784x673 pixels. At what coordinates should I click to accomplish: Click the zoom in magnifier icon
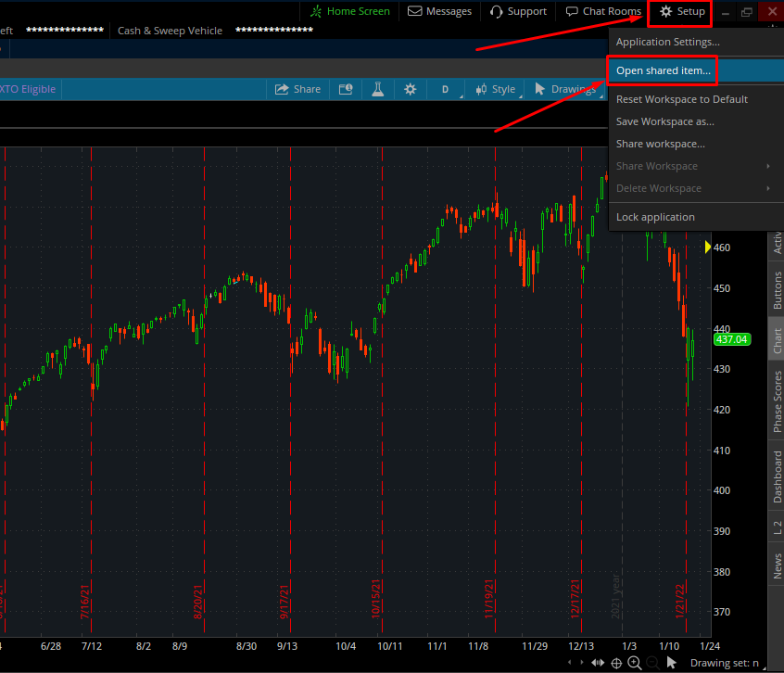(635, 663)
